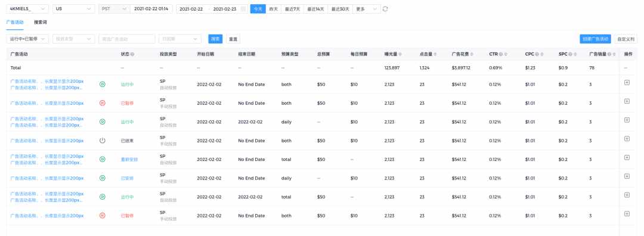Click the 自定义列 button
644x236 pixels.
[x=626, y=39]
